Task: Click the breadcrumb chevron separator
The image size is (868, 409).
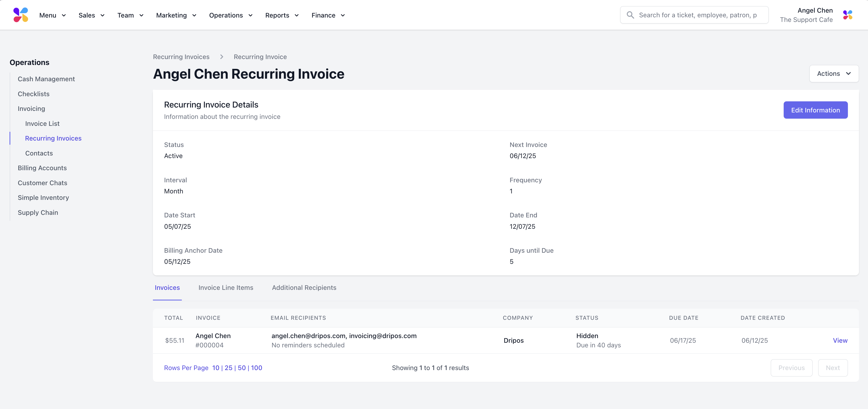Action: [222, 57]
